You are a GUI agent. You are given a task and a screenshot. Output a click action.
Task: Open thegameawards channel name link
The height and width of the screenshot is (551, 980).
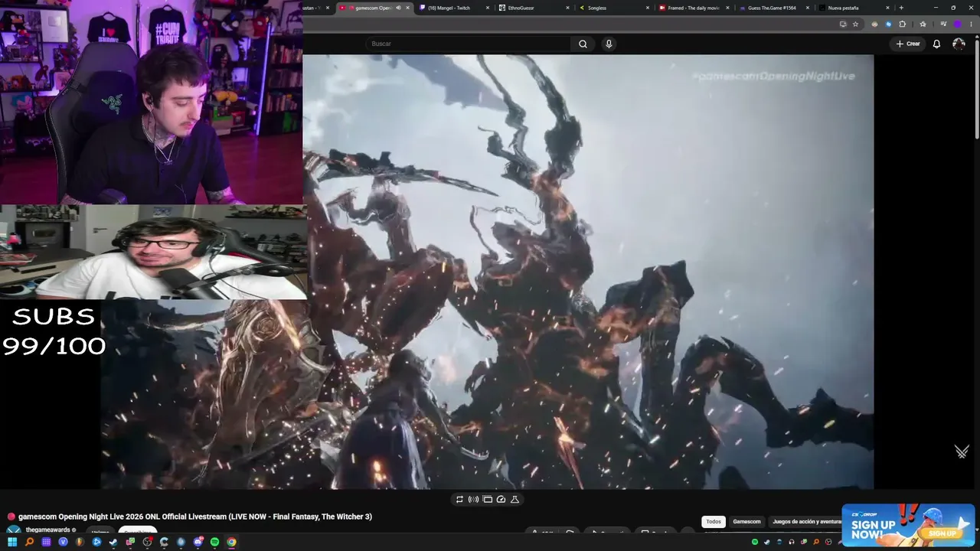click(48, 530)
